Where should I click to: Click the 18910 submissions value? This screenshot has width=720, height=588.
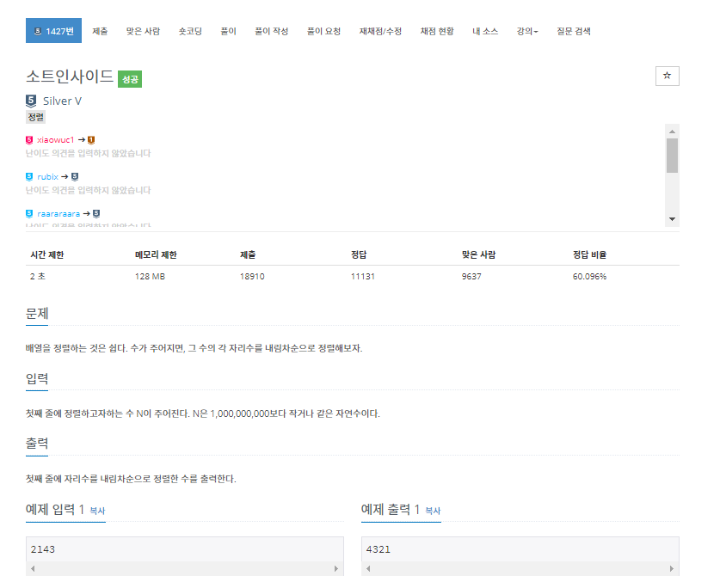(252, 276)
